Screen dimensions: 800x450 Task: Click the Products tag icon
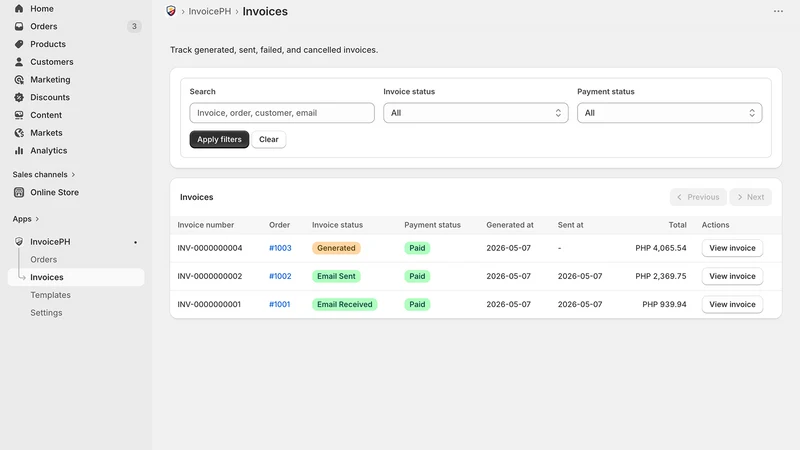point(19,44)
